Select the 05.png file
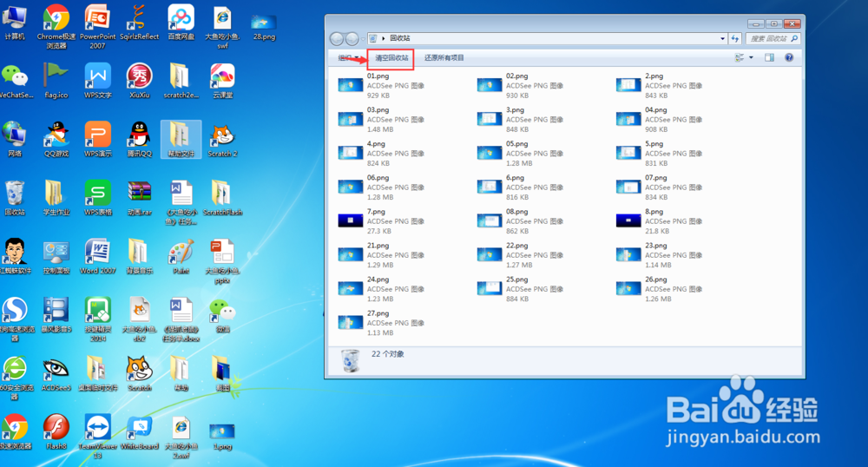This screenshot has width=868, height=467. 521,154
